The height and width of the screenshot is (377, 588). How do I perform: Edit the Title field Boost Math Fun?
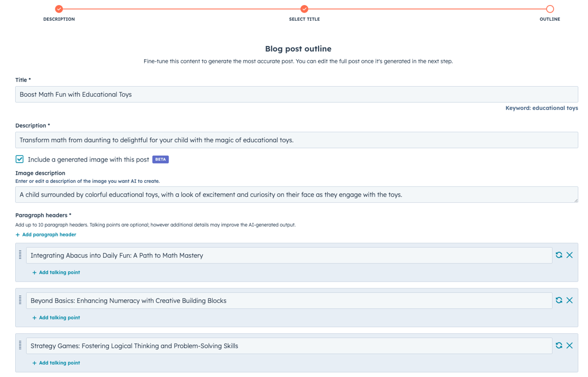pos(297,94)
